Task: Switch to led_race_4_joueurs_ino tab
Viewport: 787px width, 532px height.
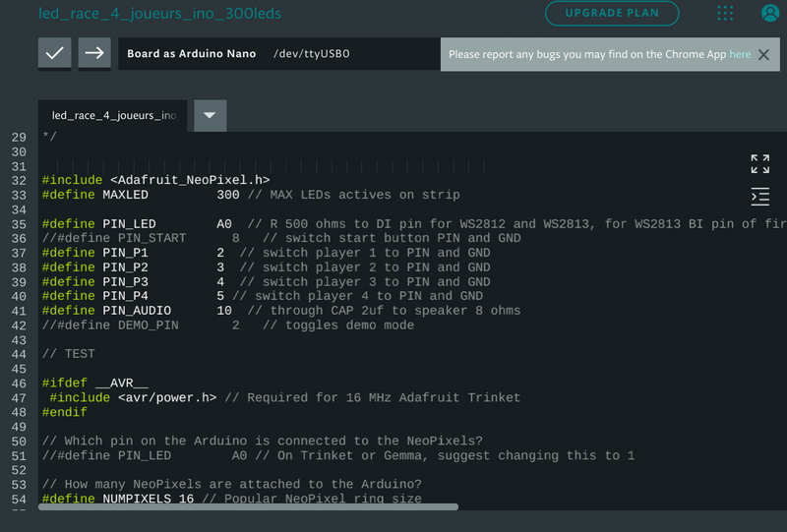Action: coord(113,115)
